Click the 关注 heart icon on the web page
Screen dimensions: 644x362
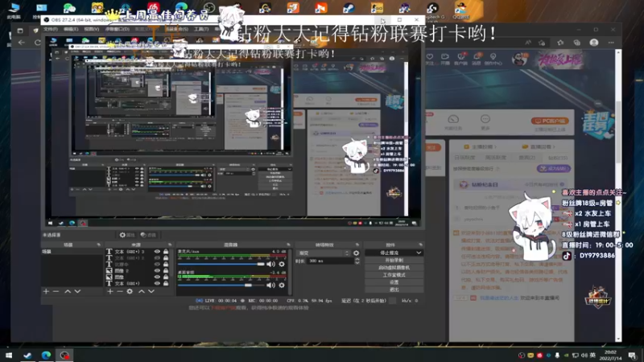point(430,57)
